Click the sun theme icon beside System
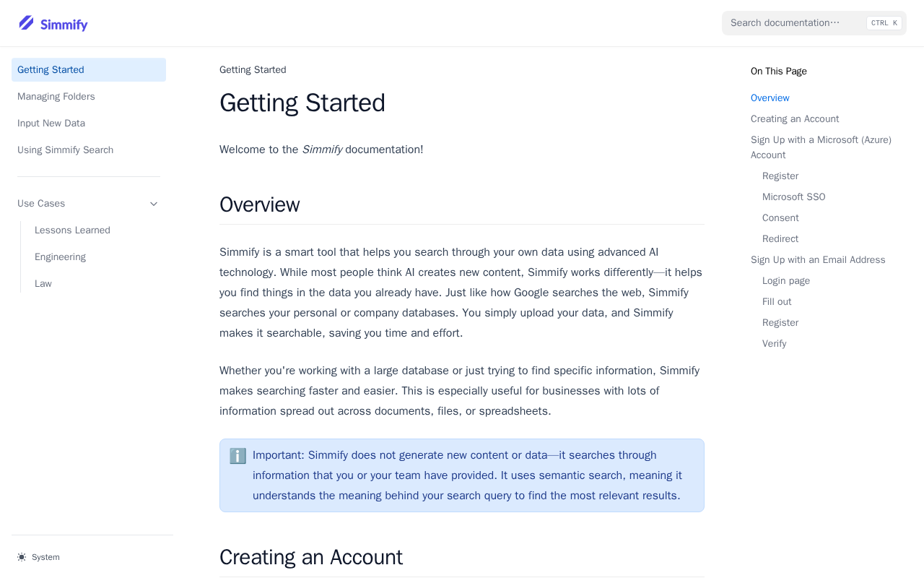This screenshot has height=578, width=924. click(22, 557)
